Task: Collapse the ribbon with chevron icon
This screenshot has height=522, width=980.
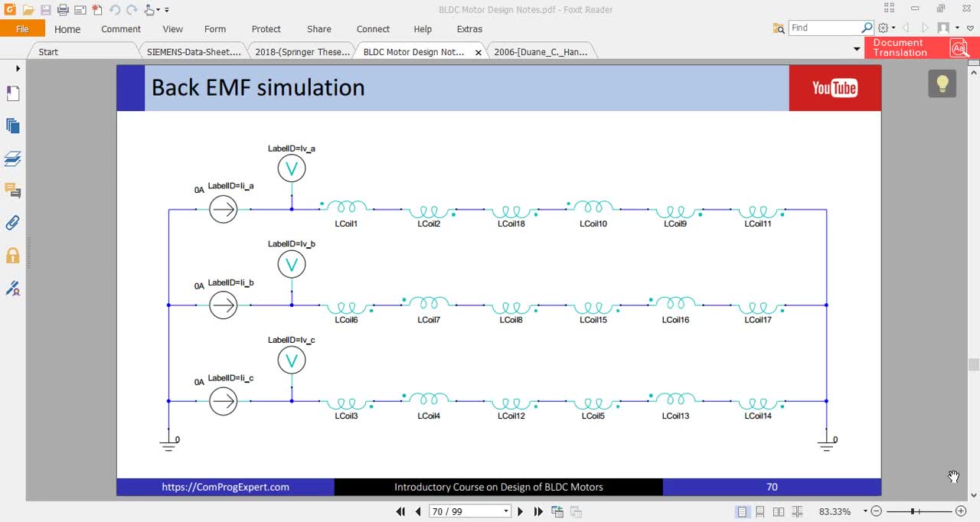Action: click(x=970, y=28)
